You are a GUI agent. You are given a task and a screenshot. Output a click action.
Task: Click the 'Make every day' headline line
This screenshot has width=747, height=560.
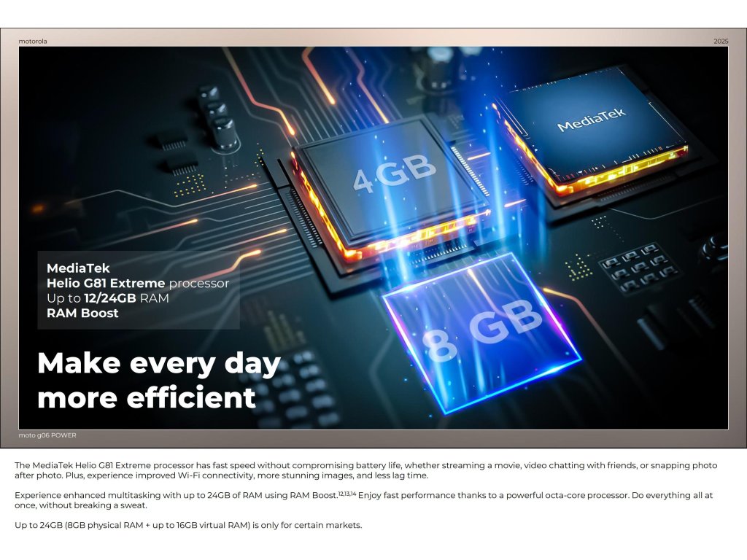pos(158,364)
